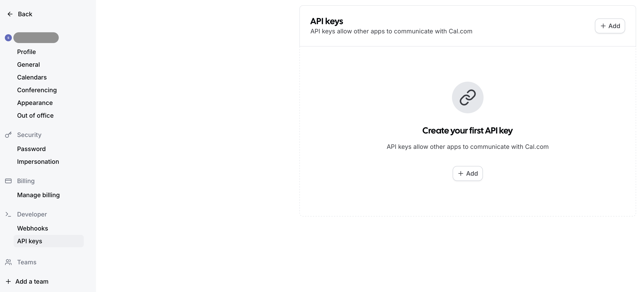Click the Back arrow icon
This screenshot has width=644, height=292.
10,14
